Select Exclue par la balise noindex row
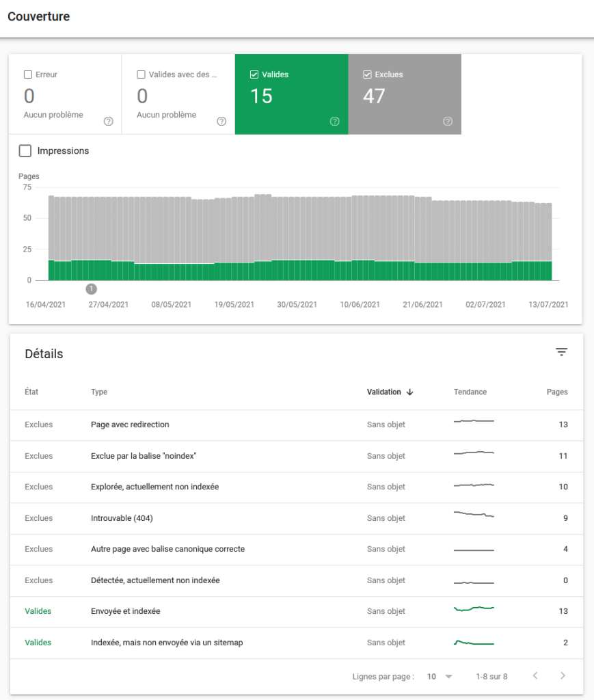Image resolution: width=594 pixels, height=700 pixels. [x=144, y=456]
